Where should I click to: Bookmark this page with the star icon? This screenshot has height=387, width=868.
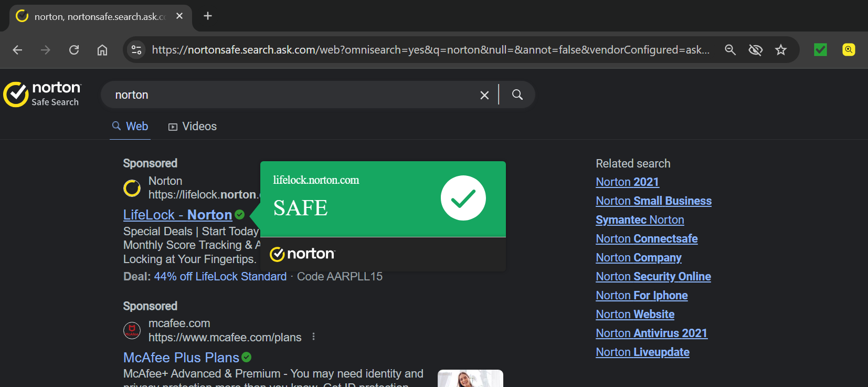[781, 50]
